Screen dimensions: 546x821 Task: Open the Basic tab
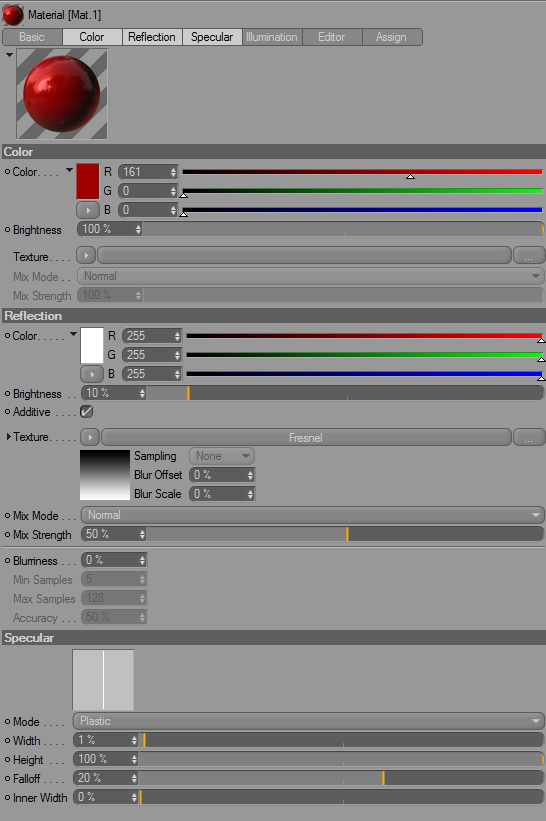tap(32, 37)
